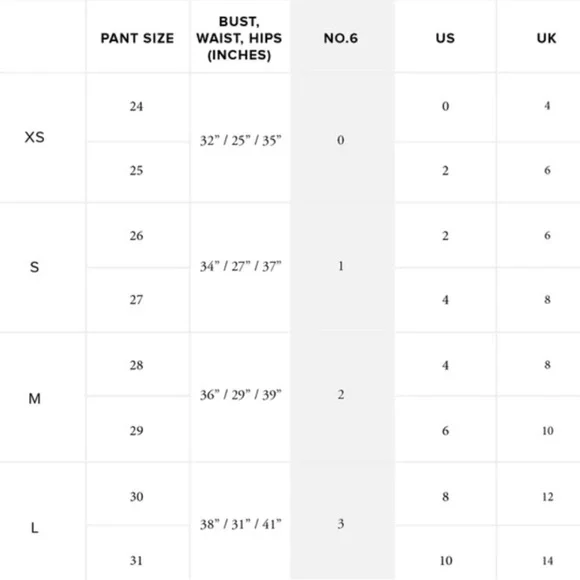Select NO.6 size 1 cell
The width and height of the screenshot is (580, 580).
(341, 266)
